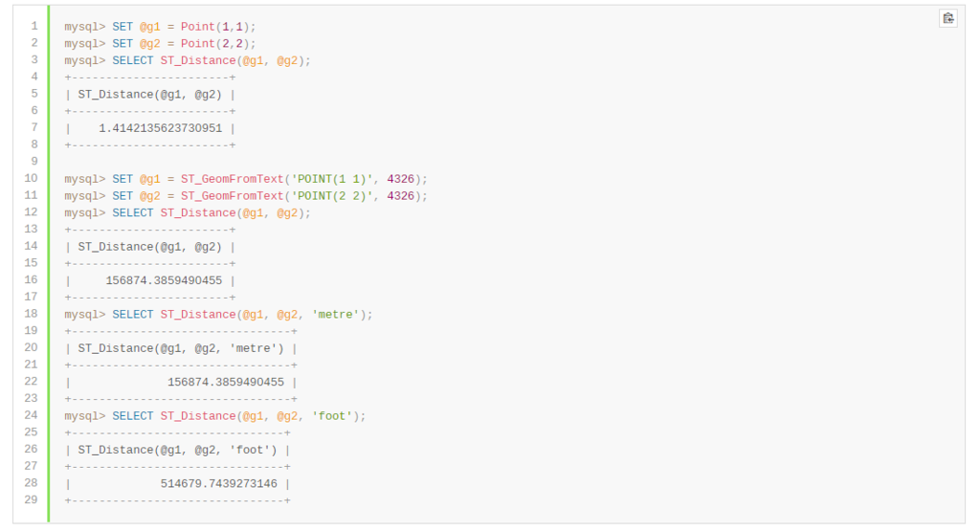Click the ST_Distance(@g1, @g2, 'metre') column header
This screenshot has height=531, width=980.
pos(181,348)
